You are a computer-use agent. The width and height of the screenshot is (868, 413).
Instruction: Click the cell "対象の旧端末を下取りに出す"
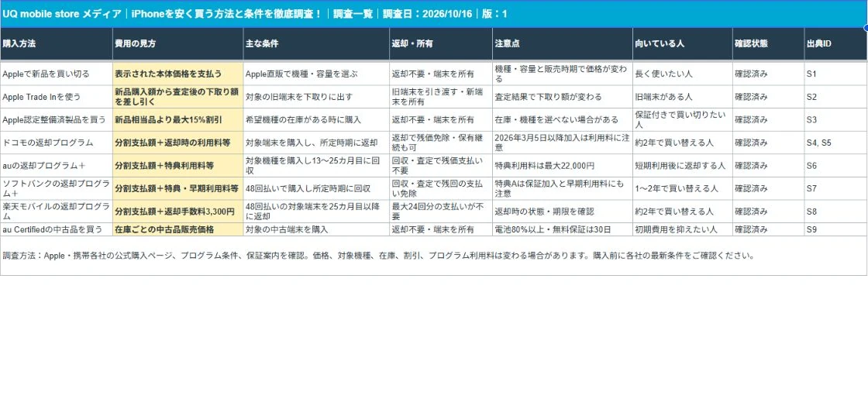point(316,97)
